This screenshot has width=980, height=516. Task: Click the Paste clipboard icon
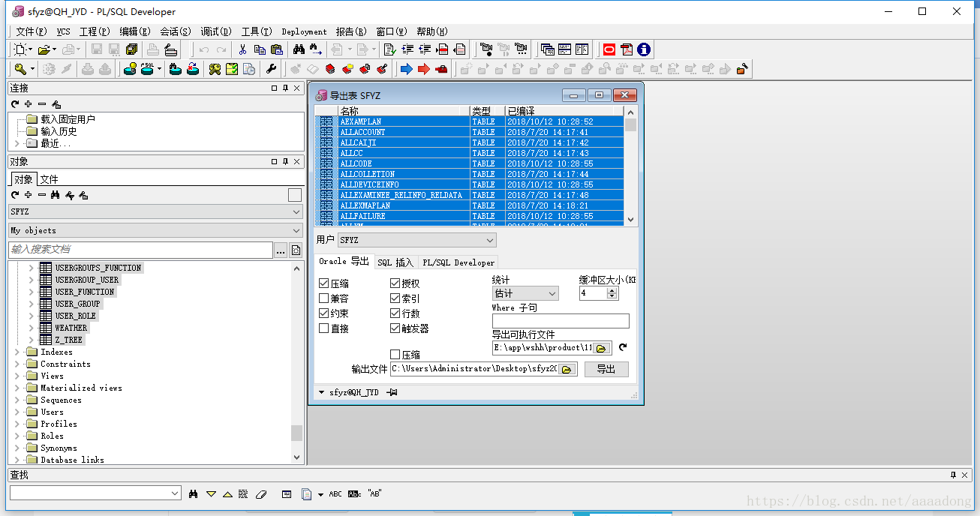(277, 49)
